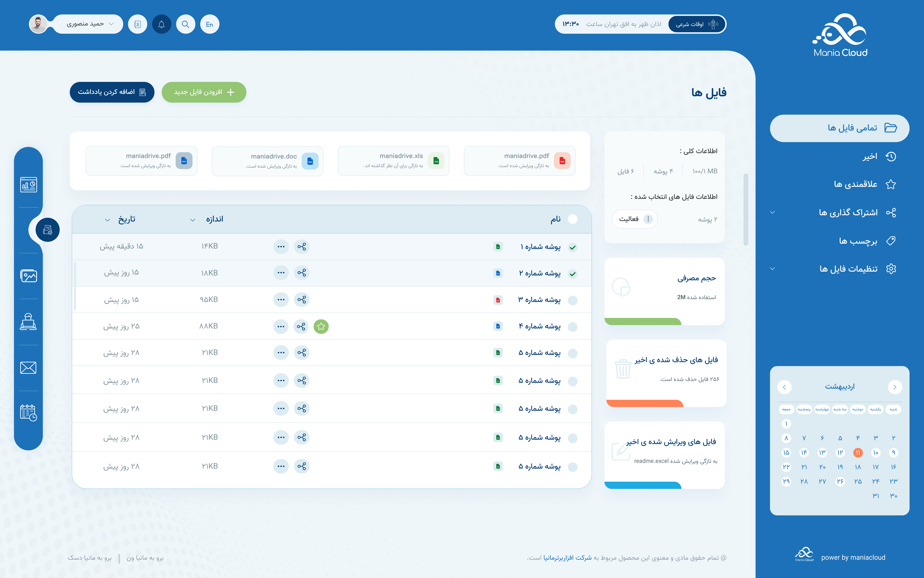Toggle the select-all checkbox beside نام
The image size is (924, 578).
pyautogui.click(x=573, y=219)
